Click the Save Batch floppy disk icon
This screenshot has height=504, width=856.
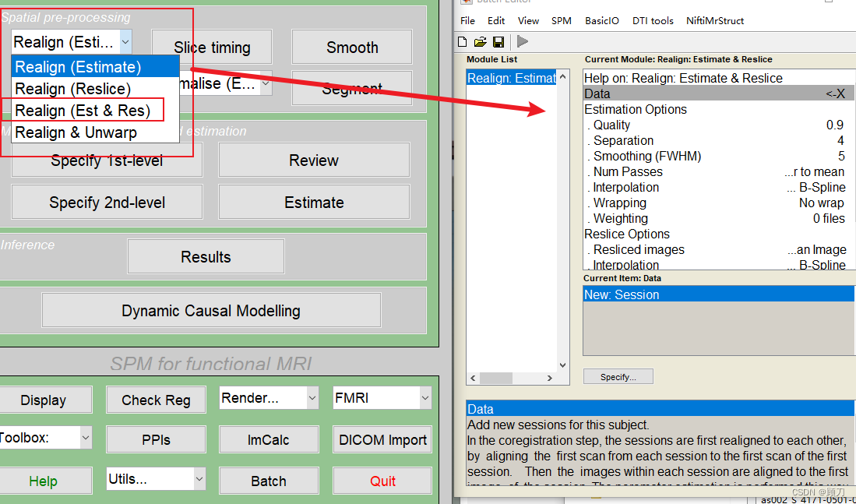coord(498,41)
